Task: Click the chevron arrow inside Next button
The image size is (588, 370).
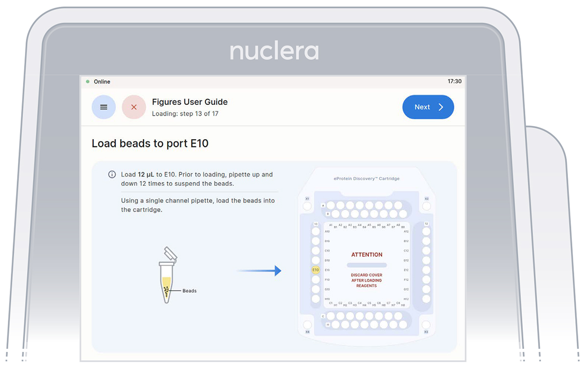Action: click(441, 107)
